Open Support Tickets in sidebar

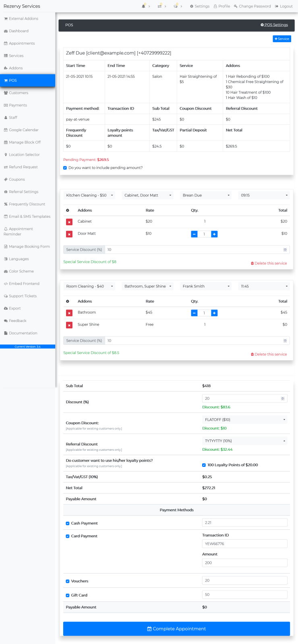(x=20, y=296)
